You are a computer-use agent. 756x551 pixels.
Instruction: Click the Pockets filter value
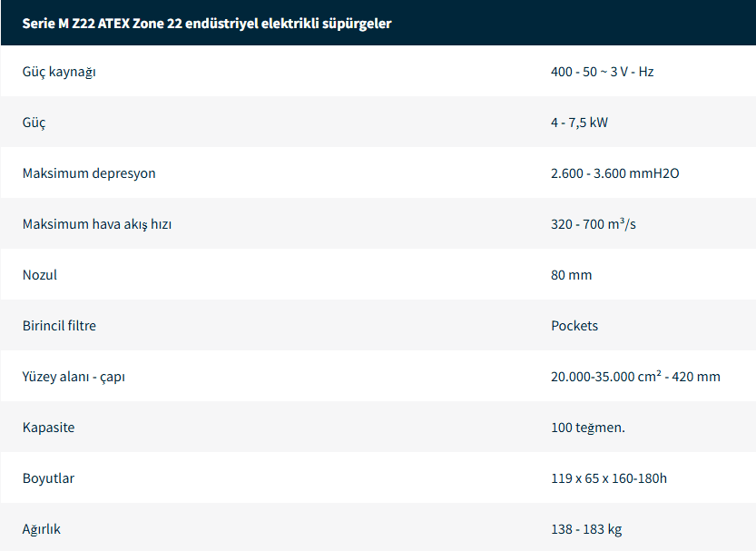pos(574,326)
